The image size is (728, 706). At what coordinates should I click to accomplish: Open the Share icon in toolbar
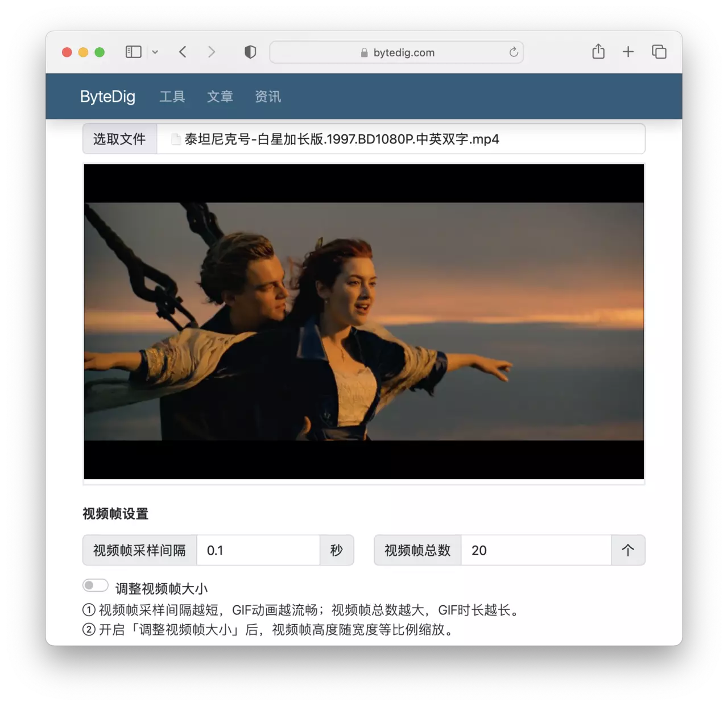pos(598,52)
